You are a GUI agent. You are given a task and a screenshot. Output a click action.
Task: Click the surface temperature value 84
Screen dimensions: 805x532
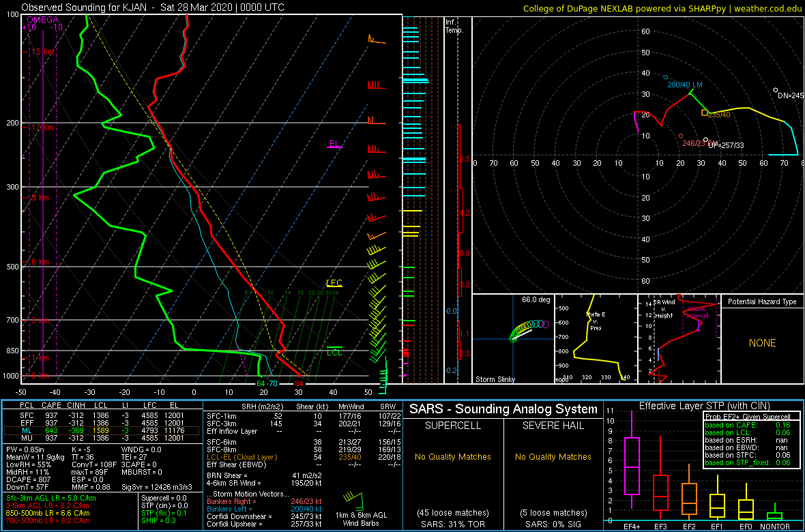[x=299, y=383]
